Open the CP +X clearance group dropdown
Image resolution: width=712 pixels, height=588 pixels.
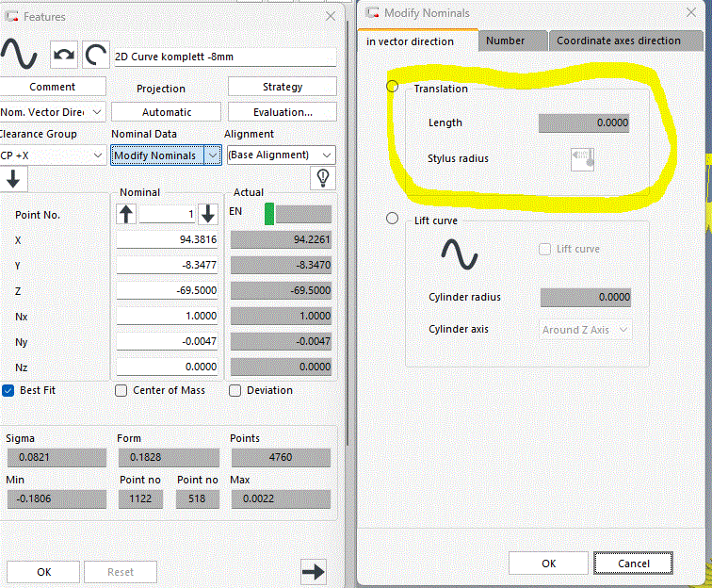point(98,155)
